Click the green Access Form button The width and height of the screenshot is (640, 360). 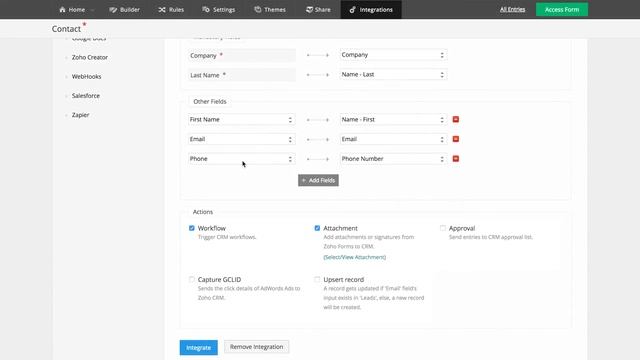562,9
